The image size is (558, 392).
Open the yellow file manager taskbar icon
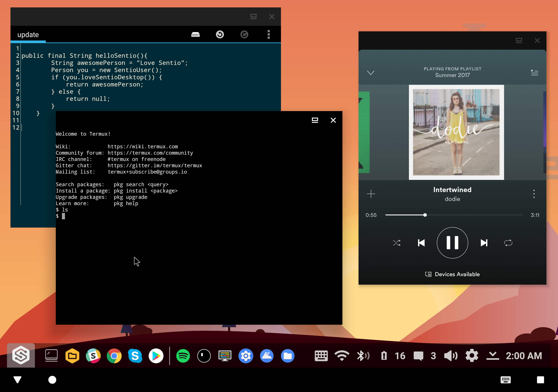(72, 356)
